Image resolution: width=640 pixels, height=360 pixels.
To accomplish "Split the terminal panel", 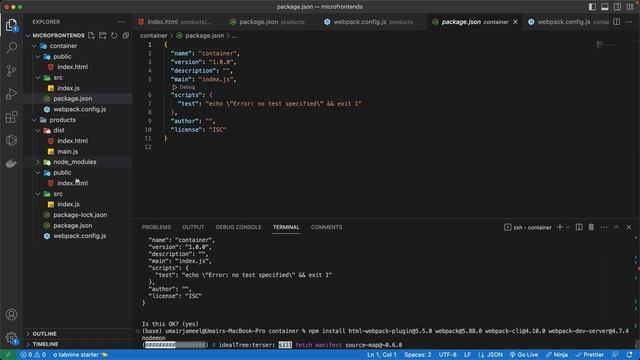I will point(579,227).
